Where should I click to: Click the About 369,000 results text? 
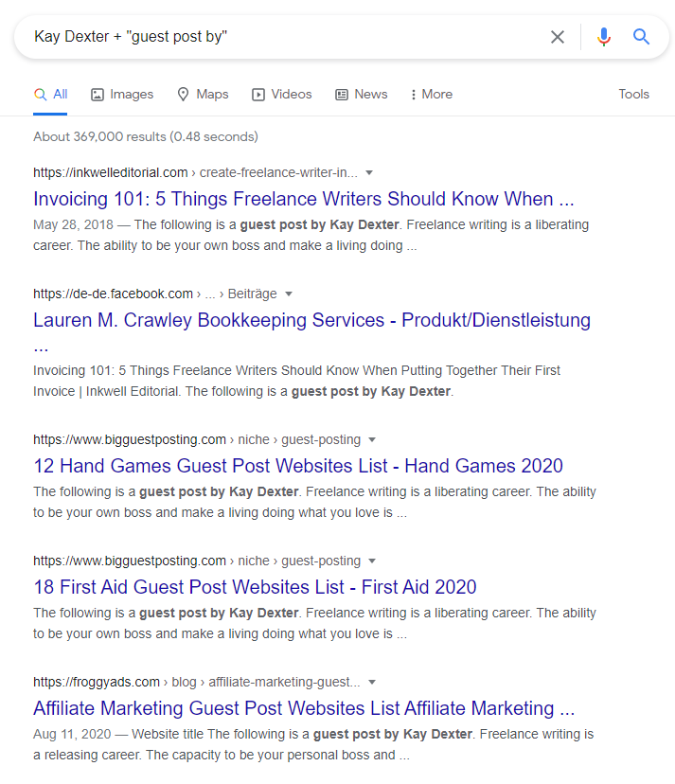[x=146, y=136]
